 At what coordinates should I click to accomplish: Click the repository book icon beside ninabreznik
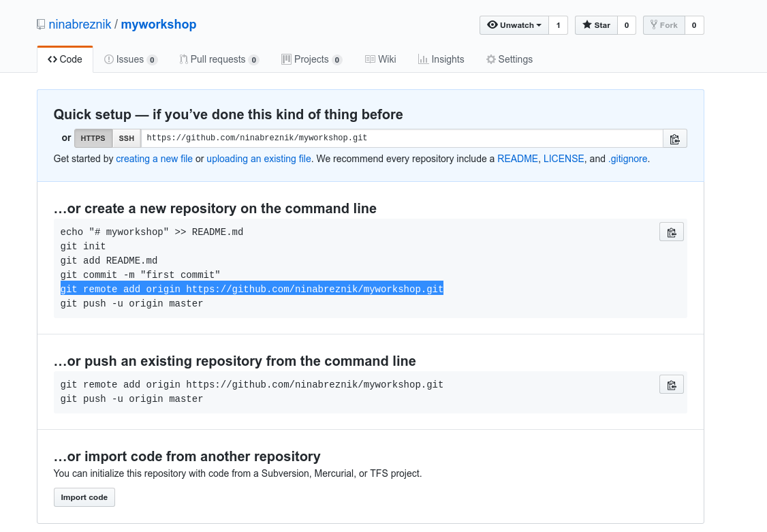point(41,25)
